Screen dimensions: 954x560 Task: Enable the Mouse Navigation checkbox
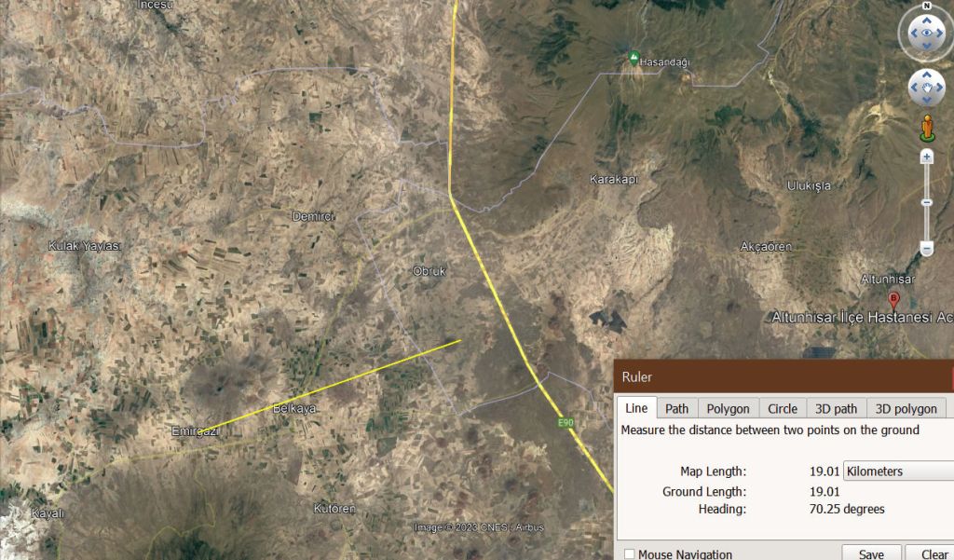(x=630, y=553)
